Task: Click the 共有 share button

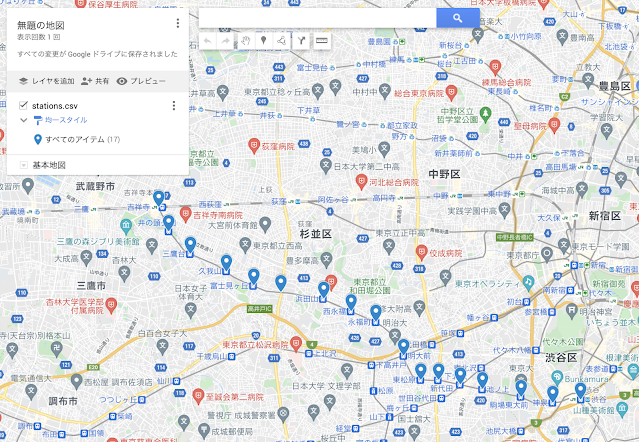Action: click(95, 81)
